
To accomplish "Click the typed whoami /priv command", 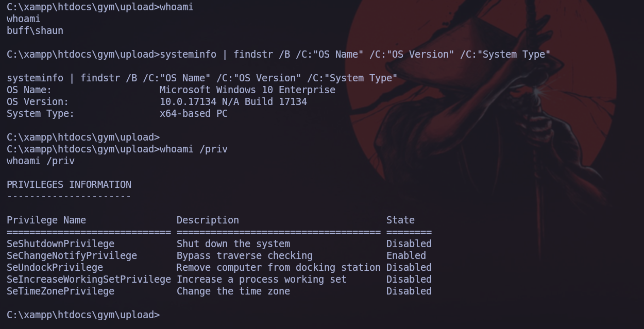I will tap(194, 149).
